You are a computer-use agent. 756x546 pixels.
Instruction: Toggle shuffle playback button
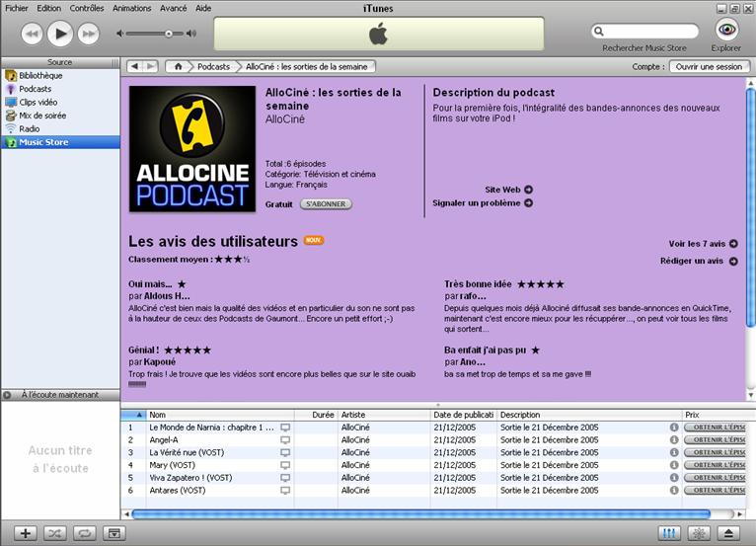point(55,533)
